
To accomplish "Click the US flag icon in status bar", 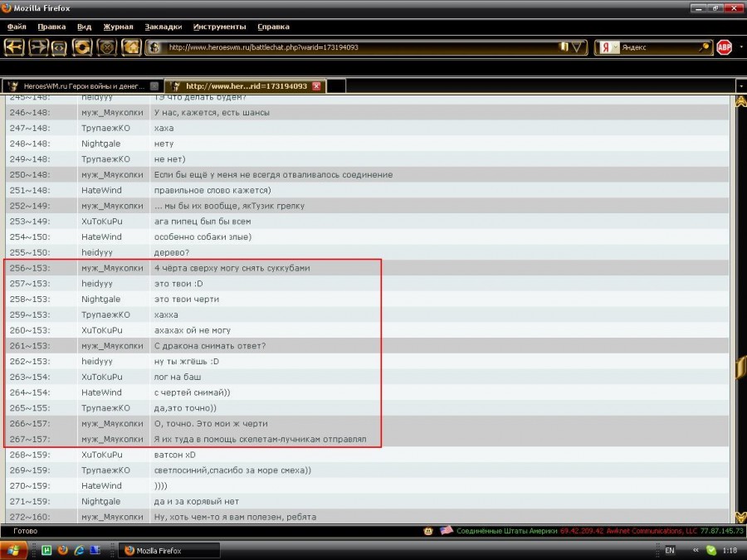I will coord(447,531).
